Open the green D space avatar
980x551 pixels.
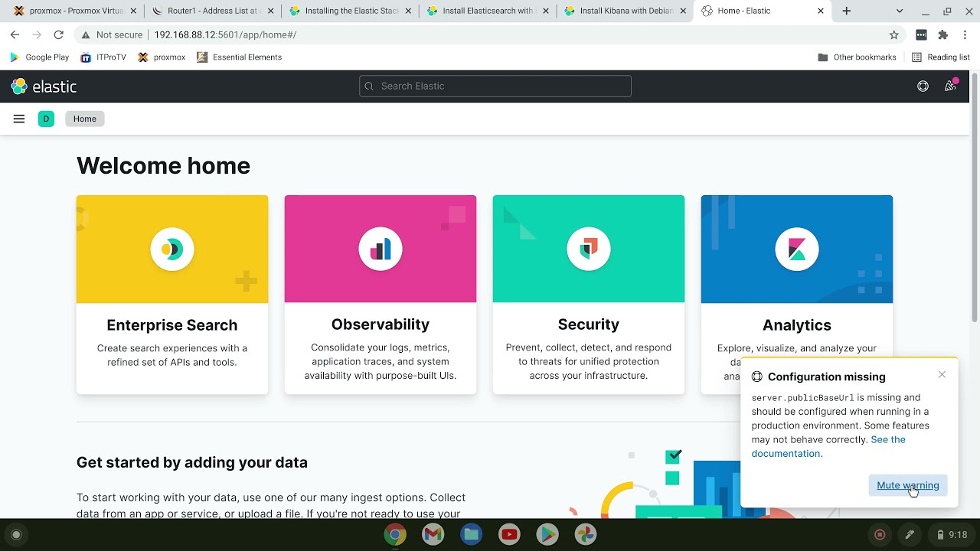pyautogui.click(x=46, y=119)
